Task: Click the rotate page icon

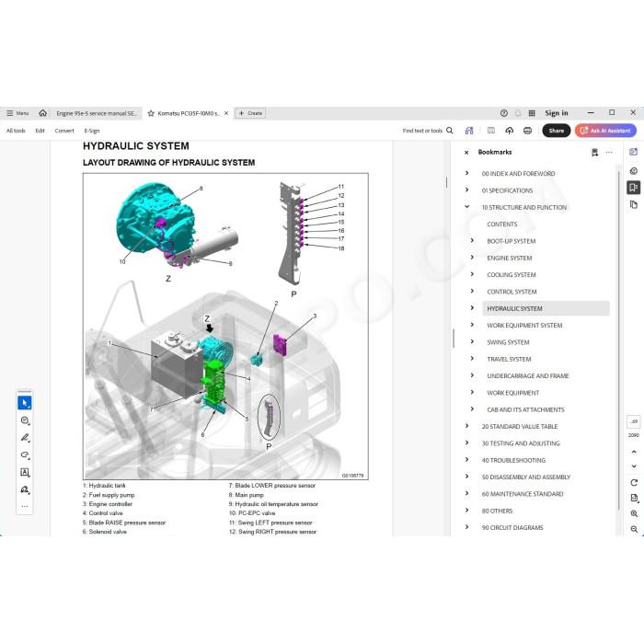Action: 634,483
